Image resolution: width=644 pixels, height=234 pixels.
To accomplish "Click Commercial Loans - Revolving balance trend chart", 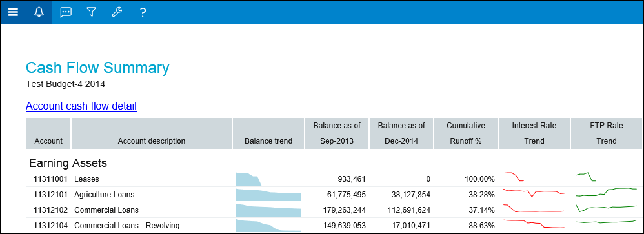I will coord(268,226).
